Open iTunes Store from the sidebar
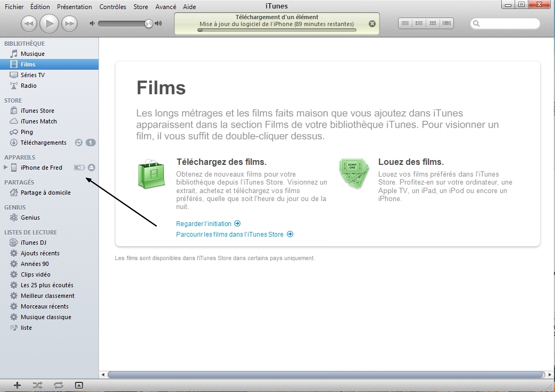The image size is (555, 392). [49, 111]
